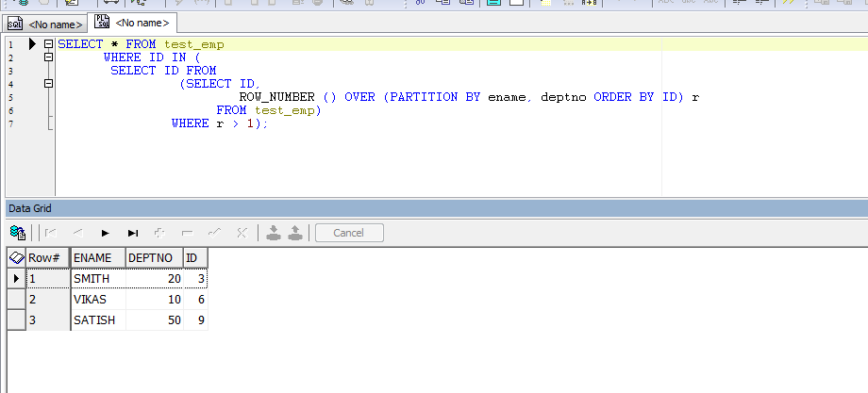The width and height of the screenshot is (868, 393).
Task: Click the insert record plus icon
Action: tap(159, 232)
